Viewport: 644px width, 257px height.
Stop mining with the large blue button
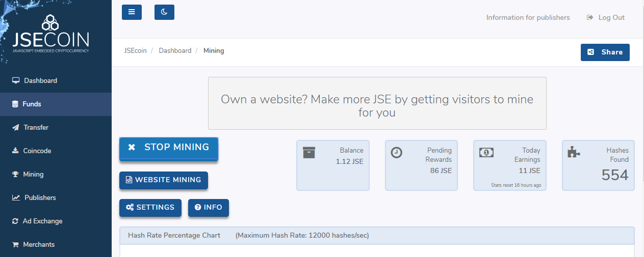(x=169, y=148)
